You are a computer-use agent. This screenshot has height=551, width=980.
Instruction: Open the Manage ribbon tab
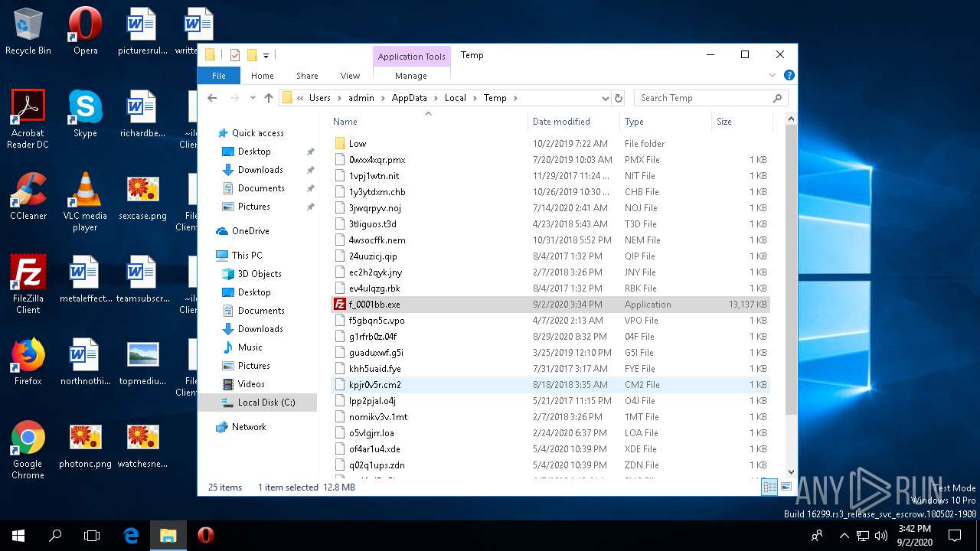411,76
